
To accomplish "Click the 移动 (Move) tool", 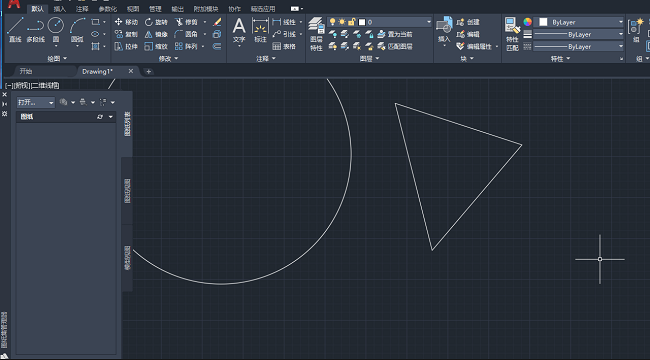I will coord(126,22).
